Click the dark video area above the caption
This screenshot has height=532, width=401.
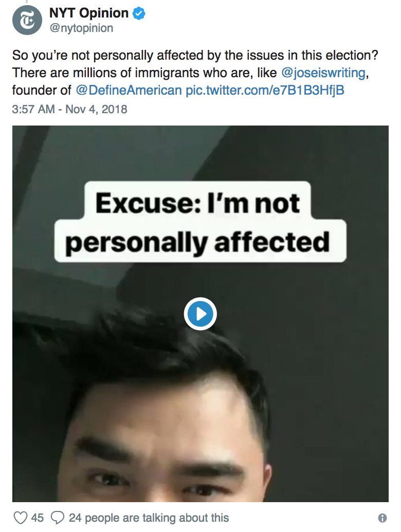[x=200, y=152]
